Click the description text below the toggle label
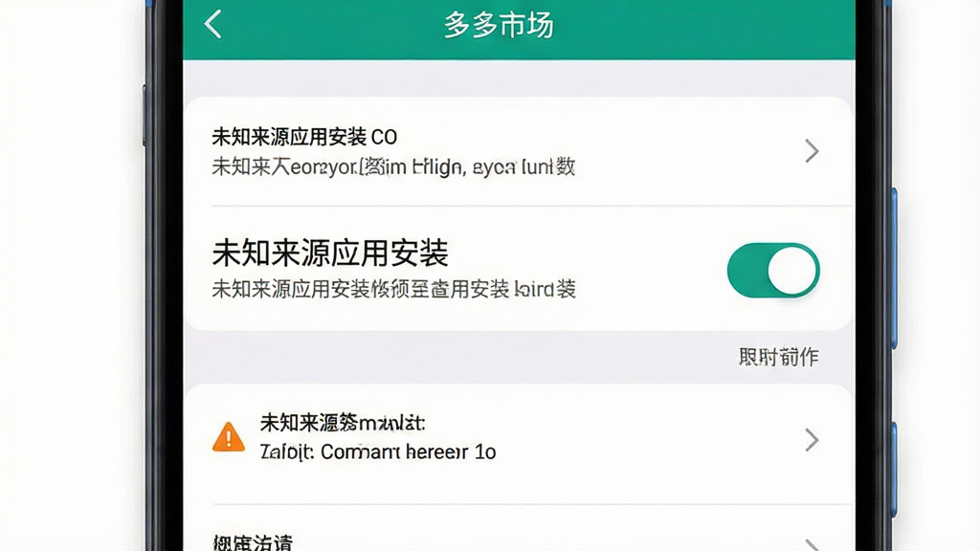 coord(393,289)
